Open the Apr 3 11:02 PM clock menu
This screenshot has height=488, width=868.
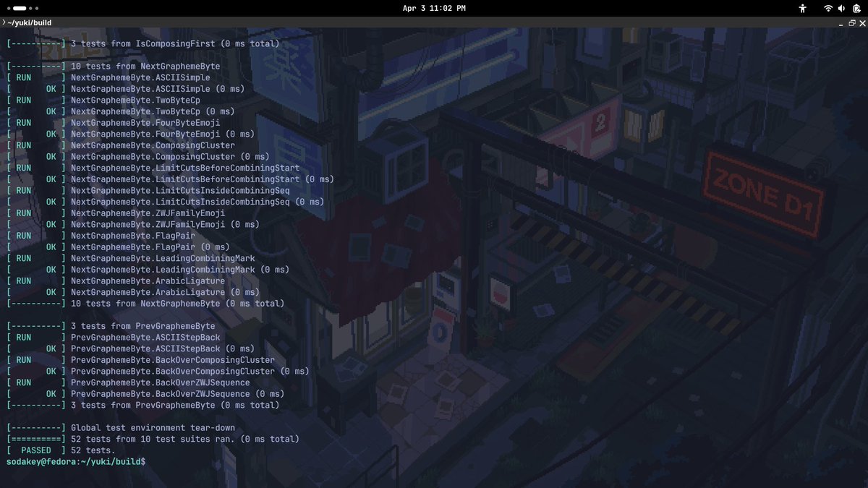pyautogui.click(x=434, y=8)
